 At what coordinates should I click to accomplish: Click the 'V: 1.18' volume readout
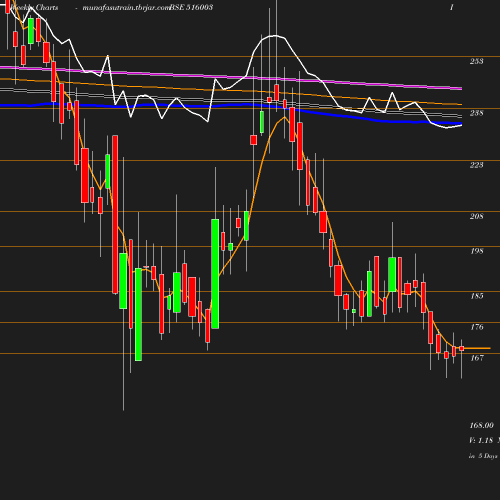(481, 440)
